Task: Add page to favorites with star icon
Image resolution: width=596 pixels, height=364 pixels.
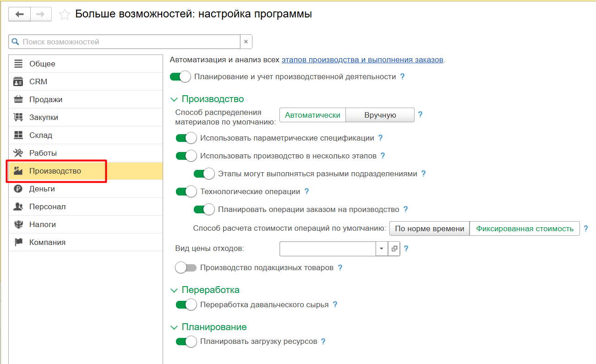Action: click(x=65, y=15)
